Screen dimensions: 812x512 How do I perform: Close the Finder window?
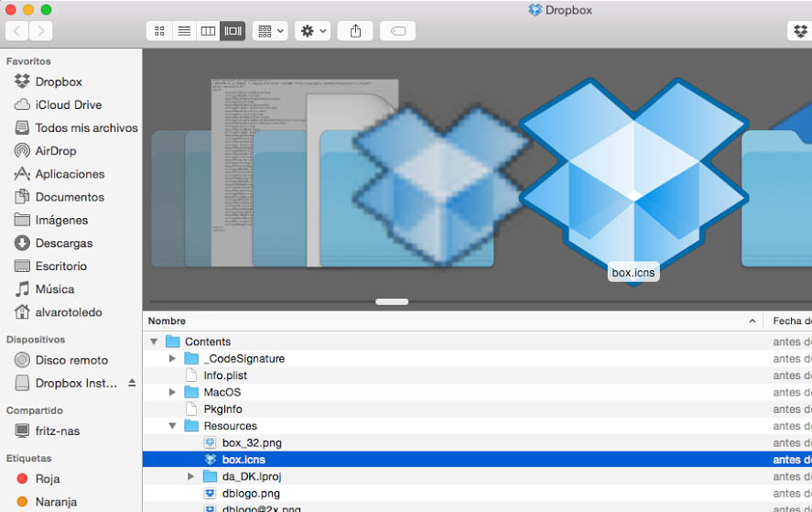(x=10, y=9)
